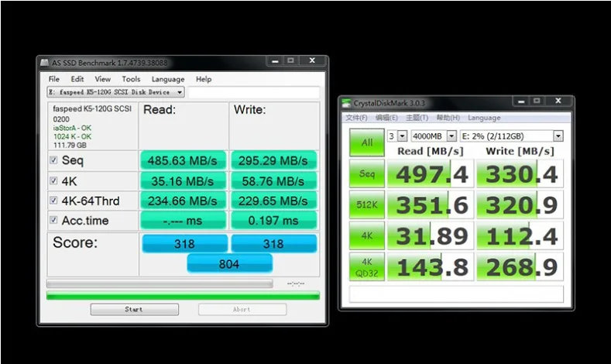Toggle the Seq test checkbox
The height and width of the screenshot is (364, 611).
53,160
